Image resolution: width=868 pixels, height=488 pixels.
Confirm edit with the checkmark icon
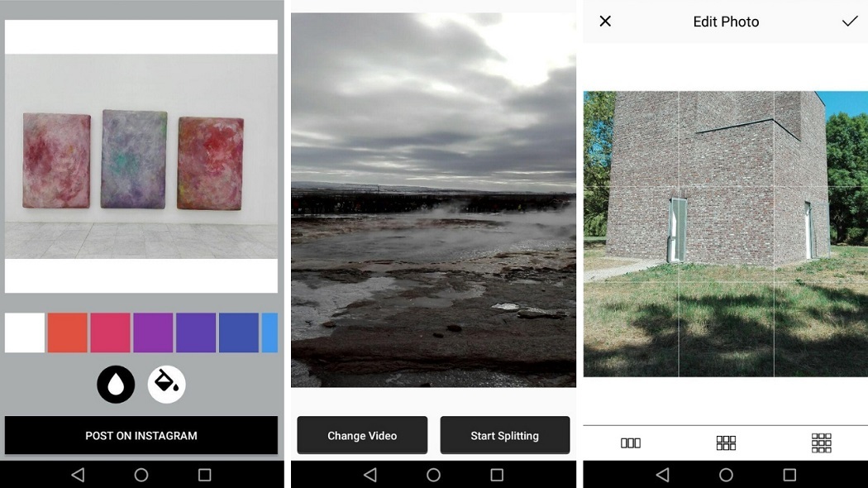[850, 21]
